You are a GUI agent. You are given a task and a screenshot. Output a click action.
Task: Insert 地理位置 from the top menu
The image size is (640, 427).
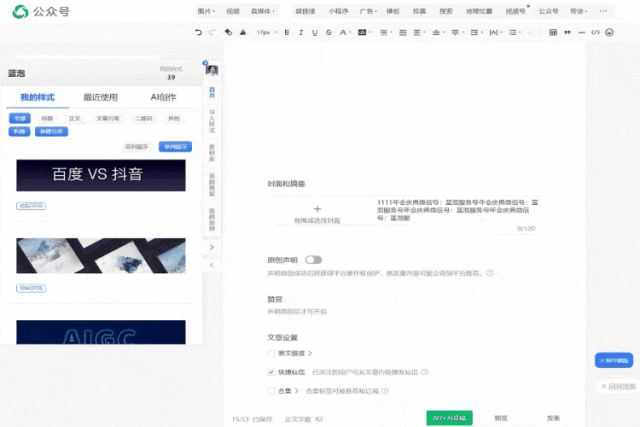(479, 11)
